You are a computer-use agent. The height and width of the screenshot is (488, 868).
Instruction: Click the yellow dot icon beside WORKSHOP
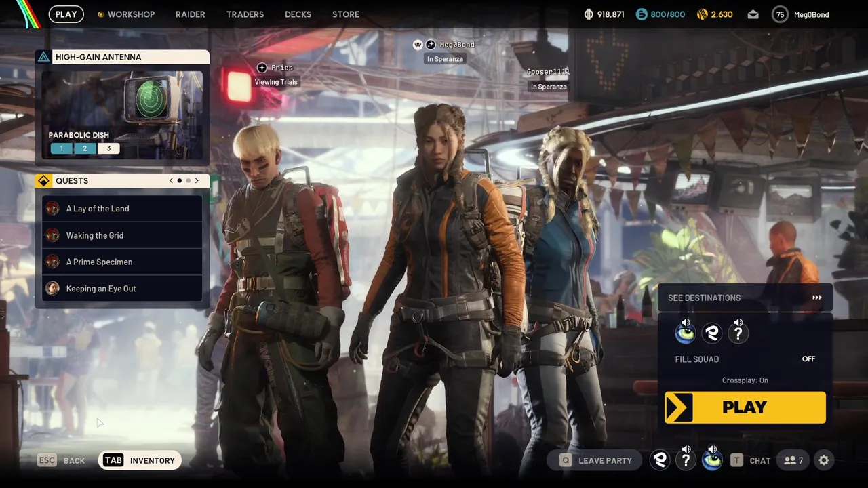pos(101,14)
